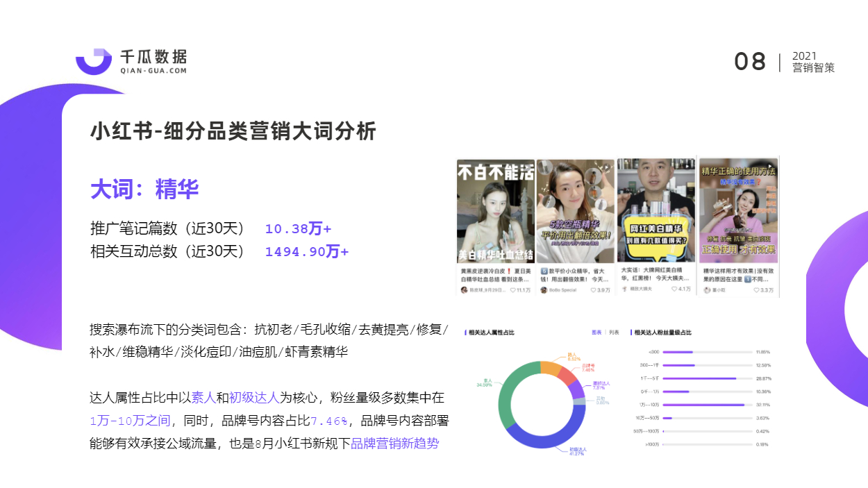Open the 陈皮球 author avatar
This screenshot has width=868, height=488.
[464, 290]
